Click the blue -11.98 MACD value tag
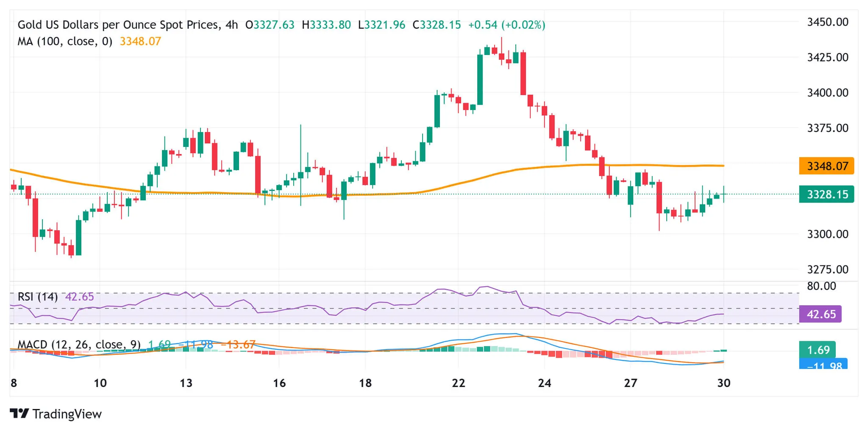Screen dimensions: 868x431 click(823, 365)
